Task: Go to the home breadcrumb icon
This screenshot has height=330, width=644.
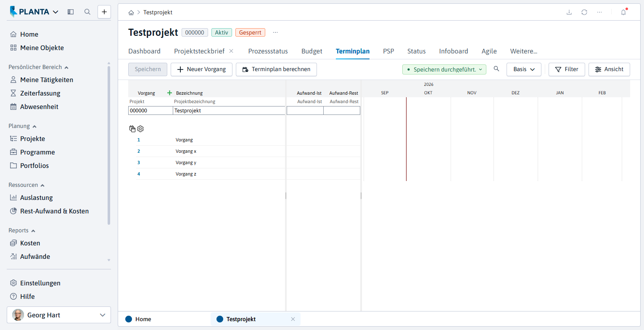Action: pyautogui.click(x=131, y=13)
